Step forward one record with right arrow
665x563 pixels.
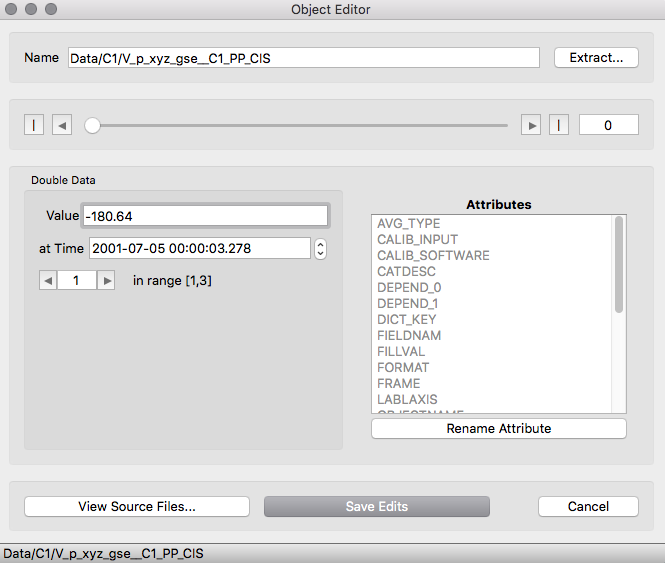[x=531, y=125]
